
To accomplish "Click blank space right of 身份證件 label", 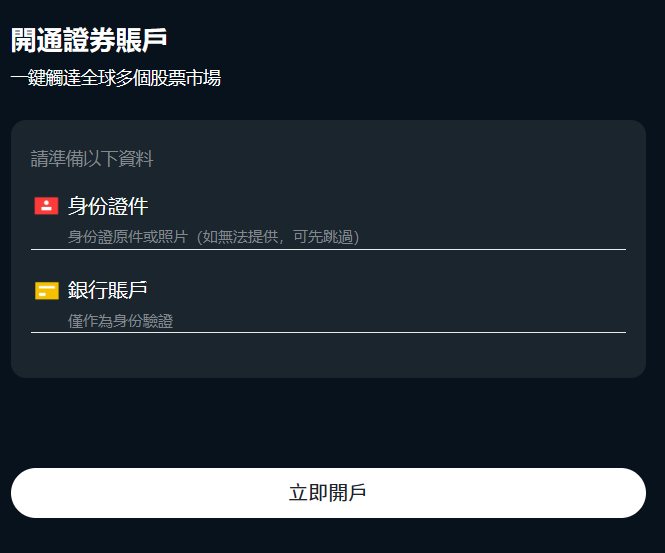I will [400, 207].
